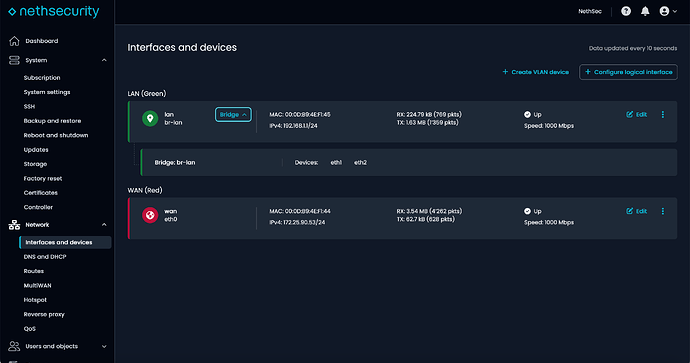
Task: Open the Routes page
Action: 34,271
